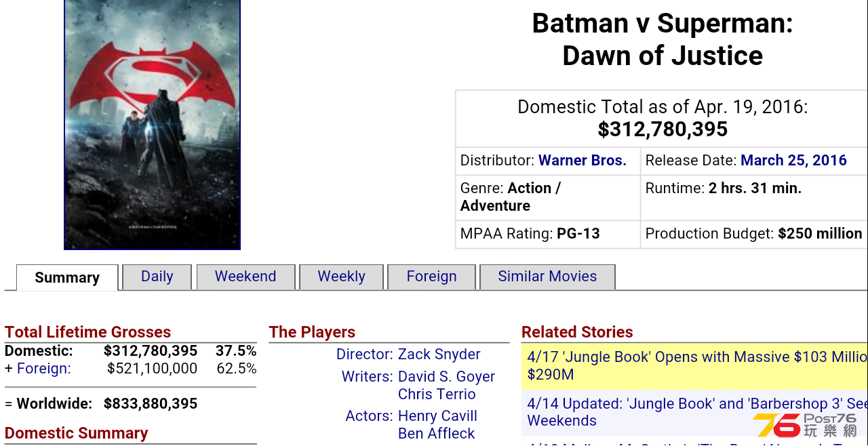868x446 pixels.
Task: Click actor Henry Cavill
Action: pyautogui.click(x=437, y=416)
